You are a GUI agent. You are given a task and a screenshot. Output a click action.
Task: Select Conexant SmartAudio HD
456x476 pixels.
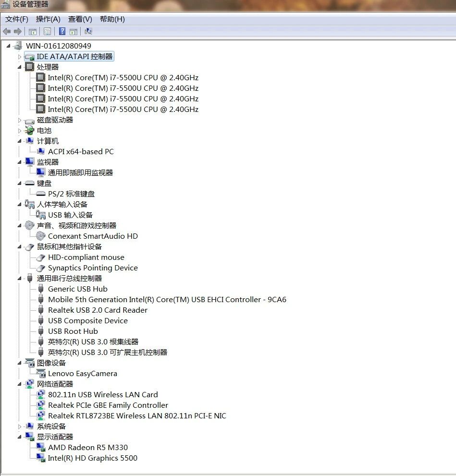coord(93,236)
